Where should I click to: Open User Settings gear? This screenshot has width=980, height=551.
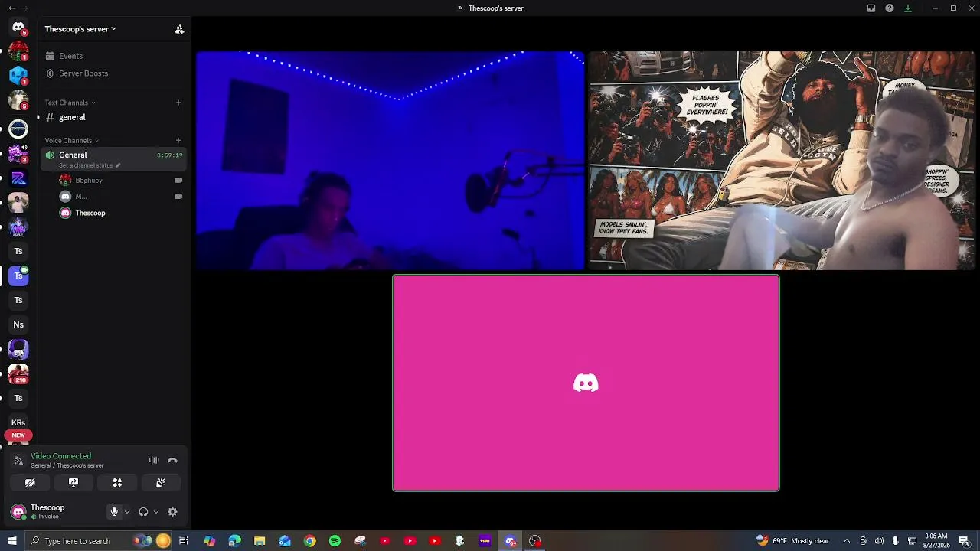pyautogui.click(x=172, y=512)
